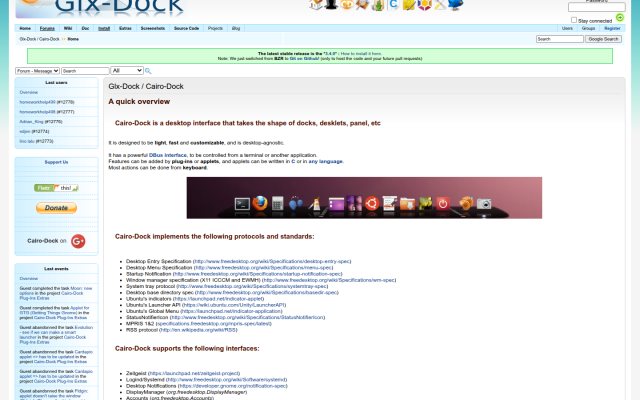Open the menu-spec freedesktop link
Viewport: 640px width, 400px height.
[263, 268]
